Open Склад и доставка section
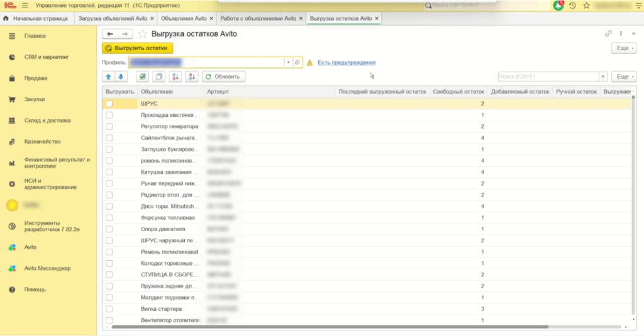This screenshot has height=336, width=644. coord(47,120)
